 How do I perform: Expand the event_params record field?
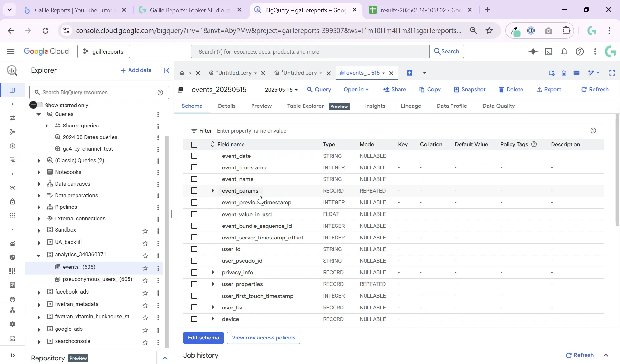(213, 191)
